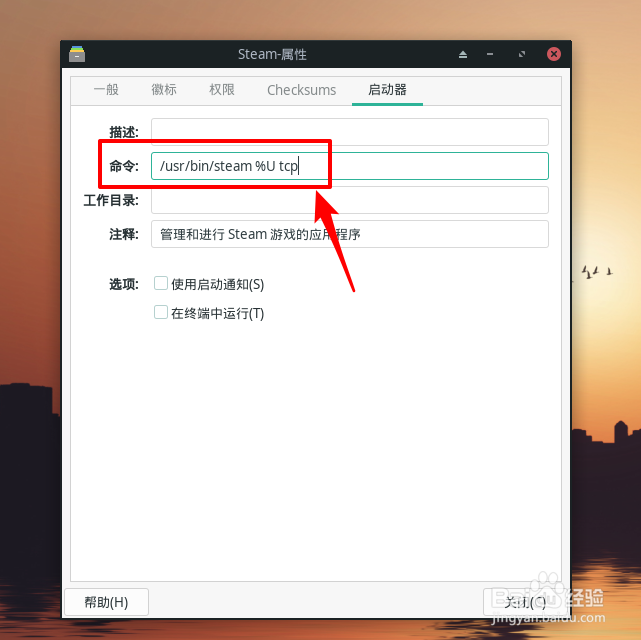641x640 pixels.
Task: Select the 启动器 tab
Action: (387, 90)
